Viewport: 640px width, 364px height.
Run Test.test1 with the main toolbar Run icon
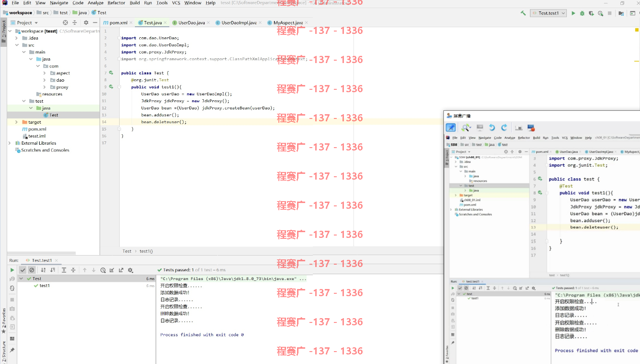pos(573,13)
